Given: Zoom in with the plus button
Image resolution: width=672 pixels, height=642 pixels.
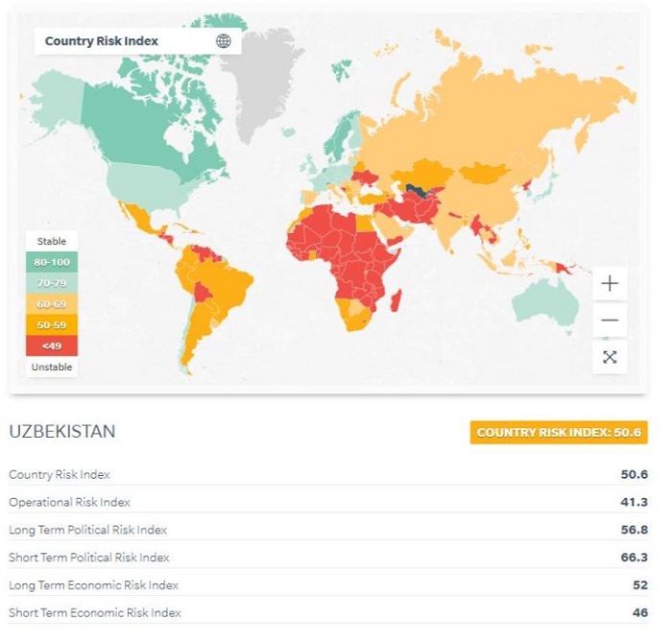Looking at the screenshot, I should 610,284.
